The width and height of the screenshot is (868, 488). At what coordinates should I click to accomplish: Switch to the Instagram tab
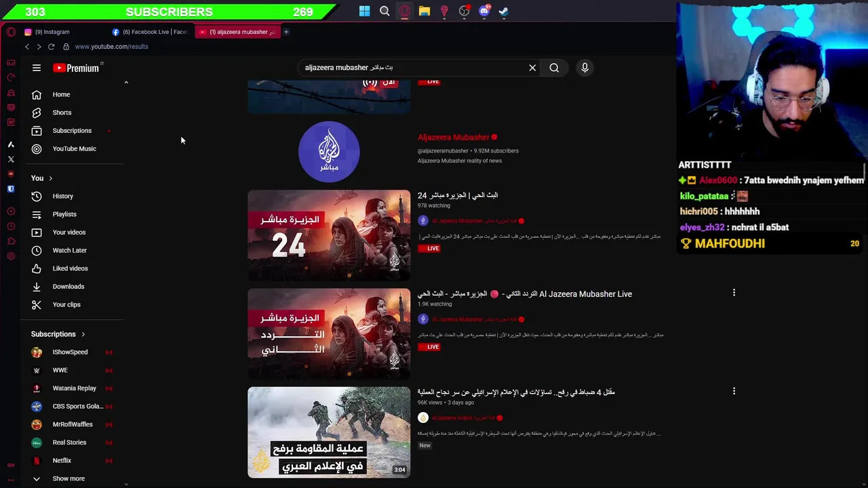point(61,32)
